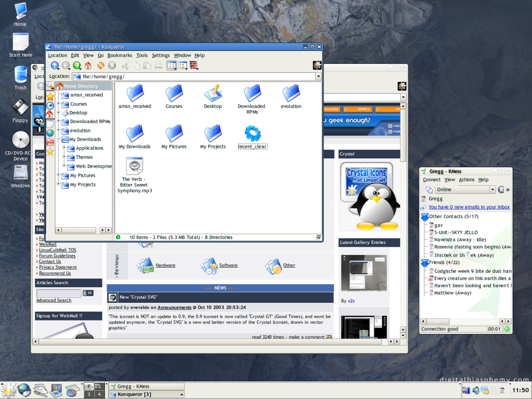The height and width of the screenshot is (399, 532).
Task: Click the Hardware reviews link on webpage
Action: (x=166, y=265)
